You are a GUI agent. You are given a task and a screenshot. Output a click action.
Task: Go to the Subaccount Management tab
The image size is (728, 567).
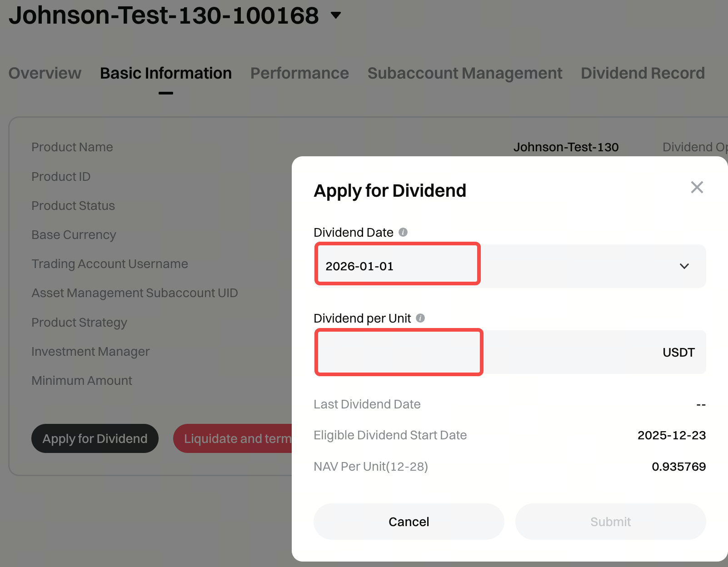[x=464, y=73]
